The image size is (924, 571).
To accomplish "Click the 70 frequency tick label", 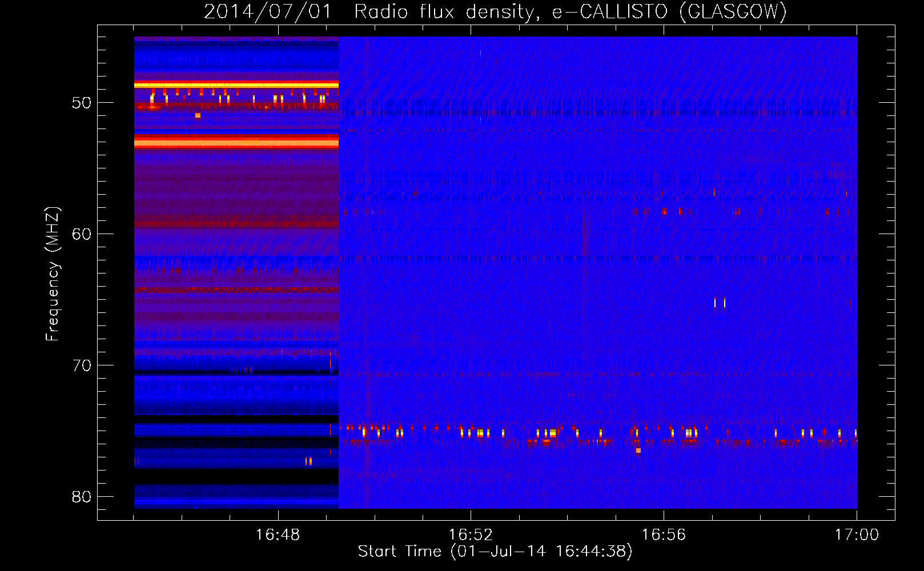I will [x=82, y=365].
